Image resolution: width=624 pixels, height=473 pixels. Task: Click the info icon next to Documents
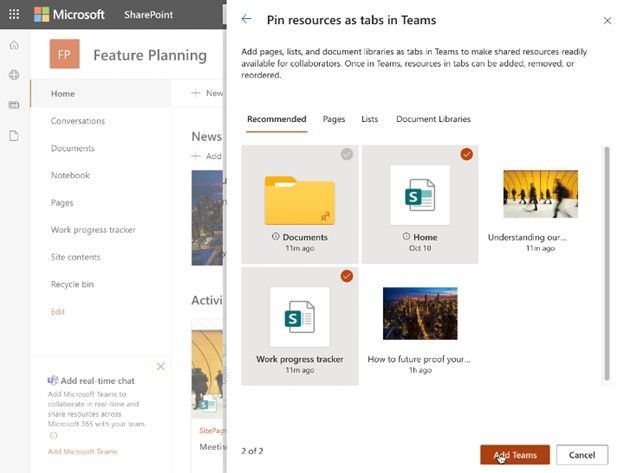275,236
